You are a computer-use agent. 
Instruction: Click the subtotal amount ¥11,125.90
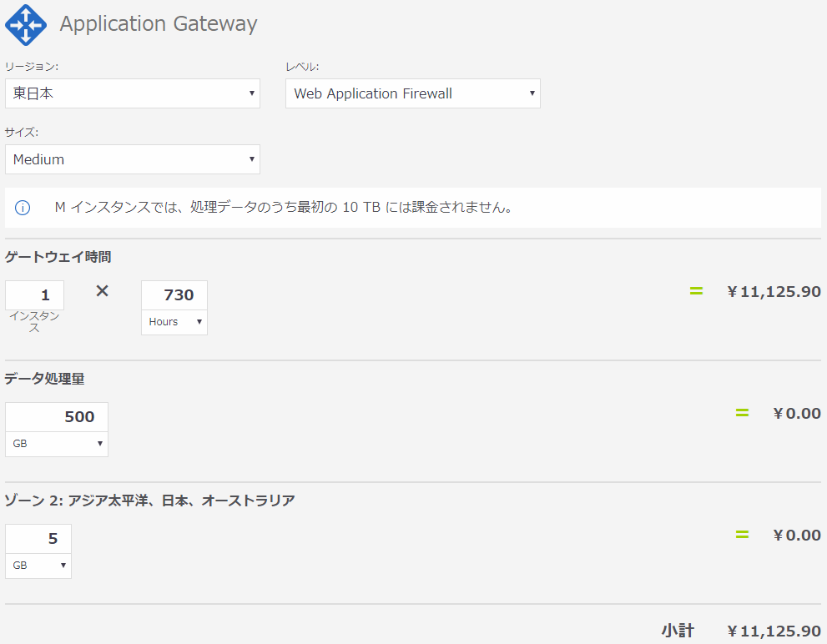pyautogui.click(x=774, y=631)
